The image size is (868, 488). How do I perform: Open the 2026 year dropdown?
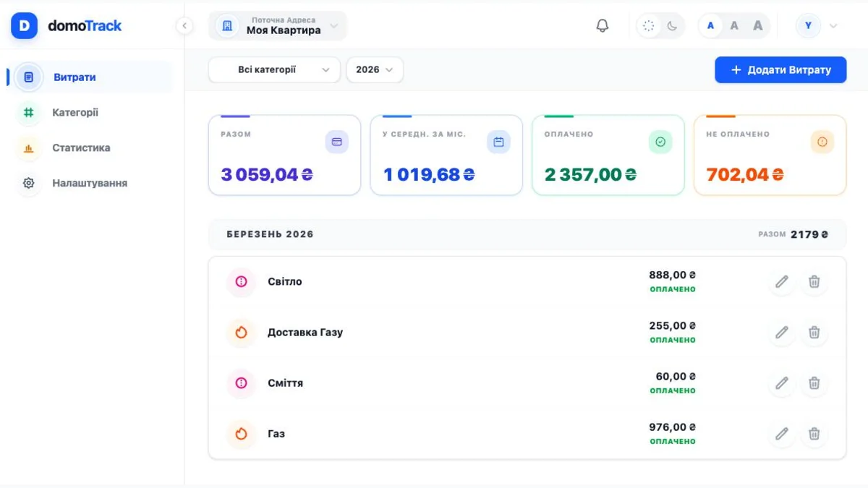[375, 69]
